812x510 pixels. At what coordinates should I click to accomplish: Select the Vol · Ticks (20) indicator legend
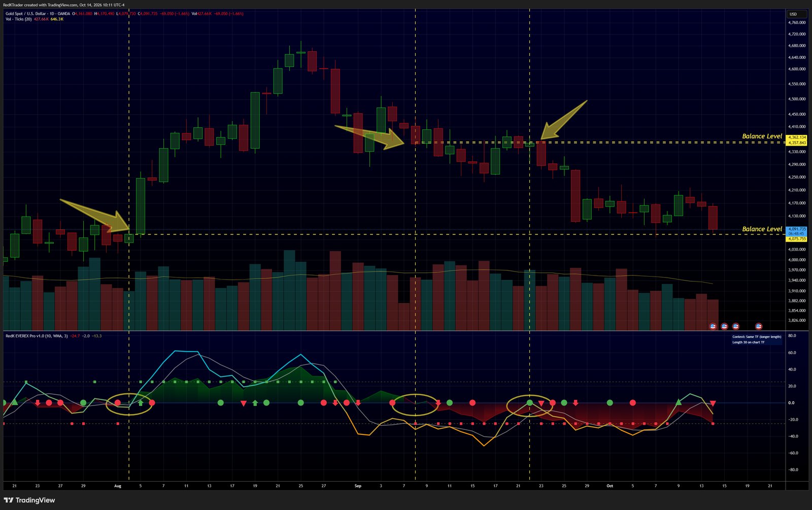coord(19,19)
